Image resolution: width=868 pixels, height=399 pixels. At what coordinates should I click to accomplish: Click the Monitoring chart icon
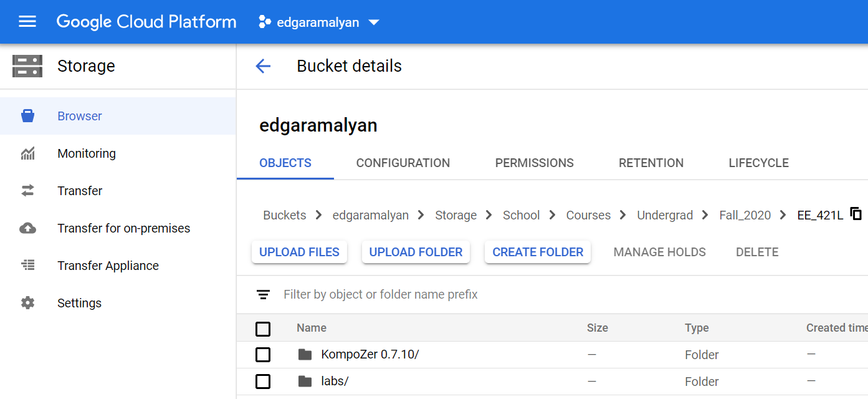pos(27,153)
